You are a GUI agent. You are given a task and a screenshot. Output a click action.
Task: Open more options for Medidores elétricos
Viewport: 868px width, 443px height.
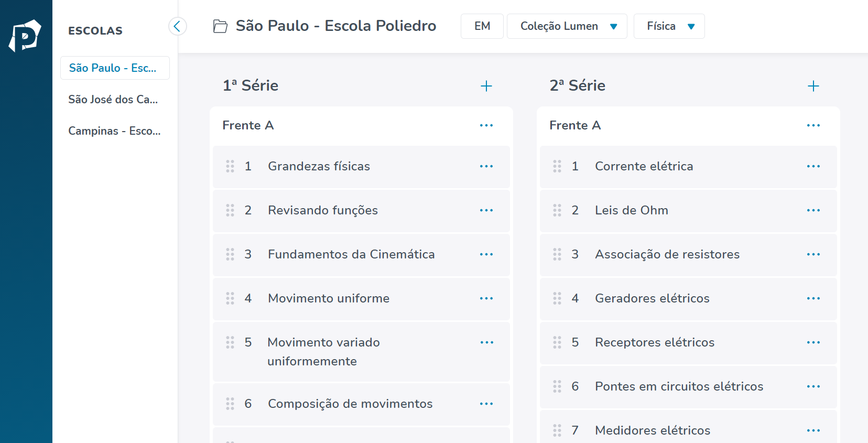click(813, 430)
